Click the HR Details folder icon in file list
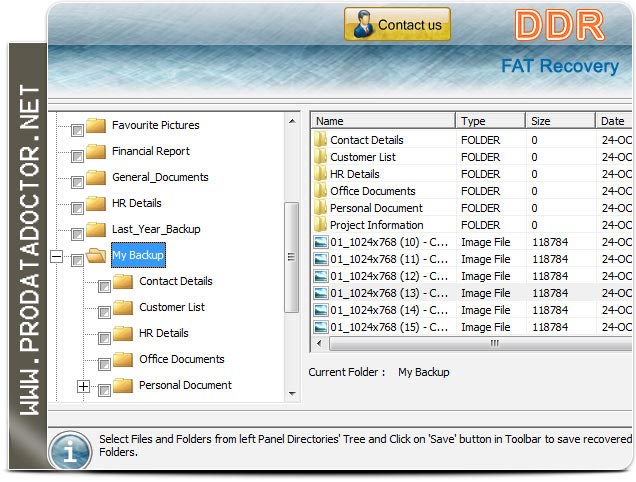636x482 pixels. [320, 174]
